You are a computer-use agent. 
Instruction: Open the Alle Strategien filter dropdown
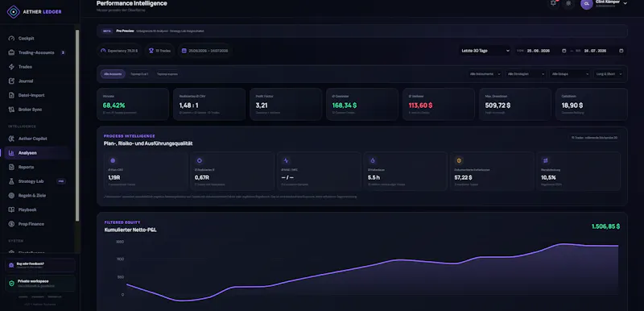tap(526, 74)
